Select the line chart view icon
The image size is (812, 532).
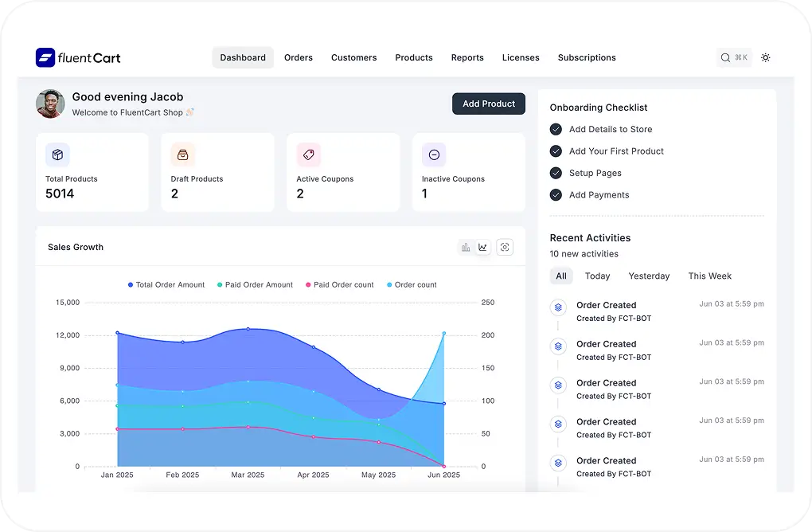click(x=483, y=247)
